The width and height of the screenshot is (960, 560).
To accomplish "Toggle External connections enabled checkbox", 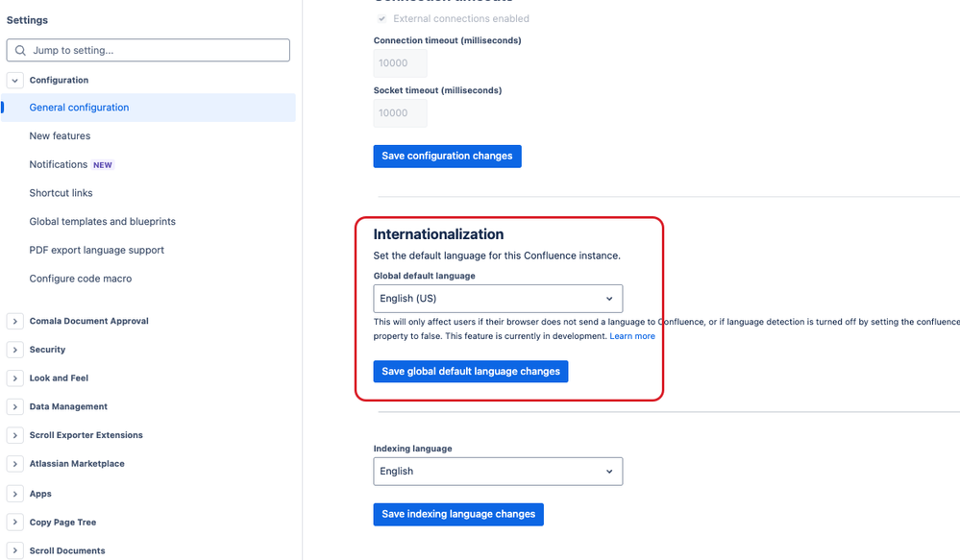I will (x=382, y=19).
